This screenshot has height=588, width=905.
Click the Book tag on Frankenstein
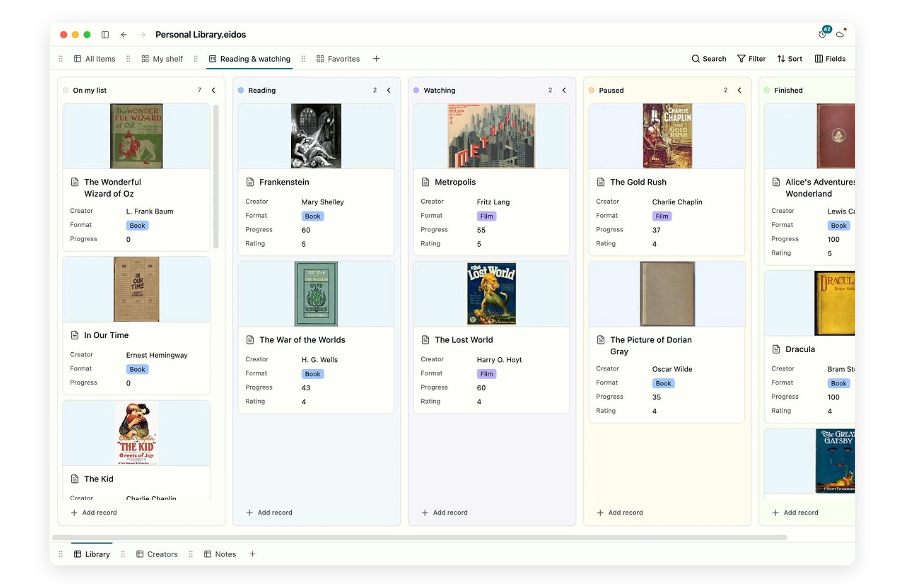click(x=313, y=216)
